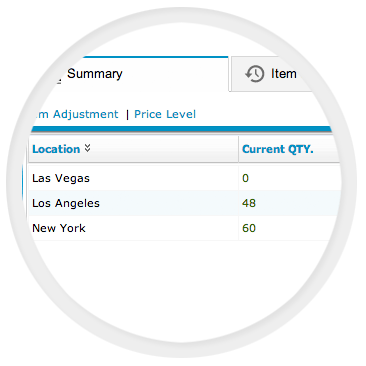Sort by Current QTY. column header
366x366 pixels.
coord(278,149)
